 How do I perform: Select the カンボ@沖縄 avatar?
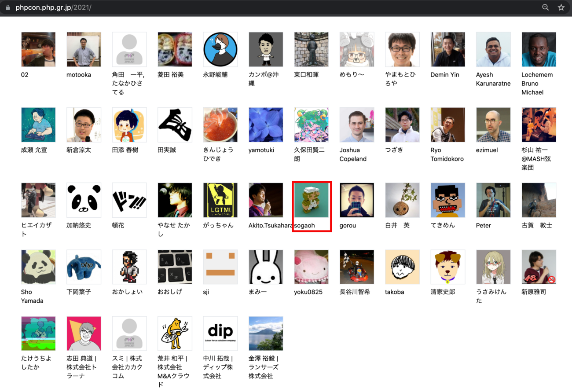(266, 49)
